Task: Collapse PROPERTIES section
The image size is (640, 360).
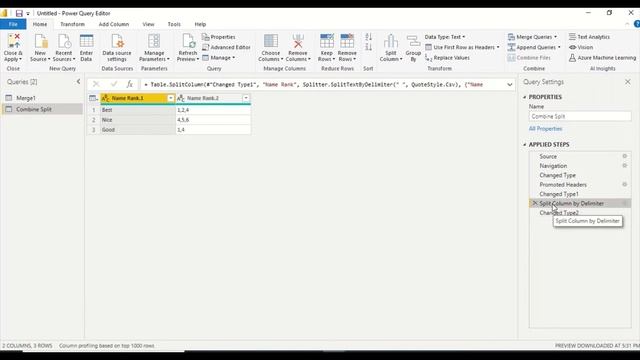Action: (525, 97)
